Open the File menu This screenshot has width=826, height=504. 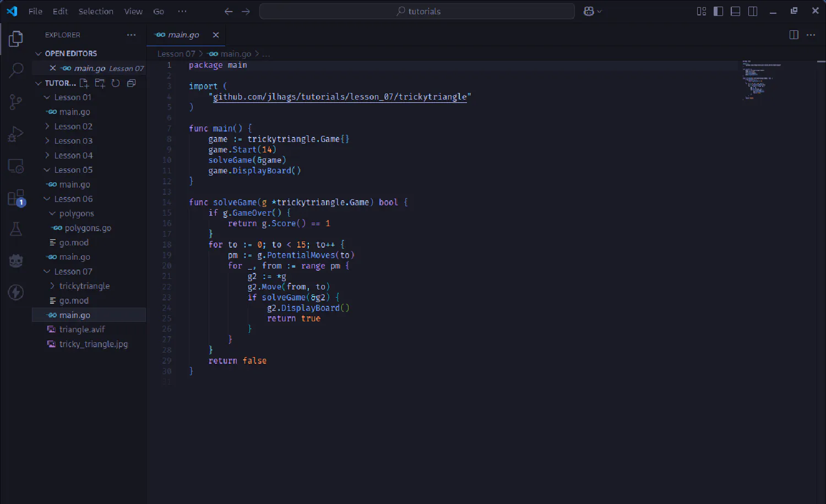pos(35,11)
